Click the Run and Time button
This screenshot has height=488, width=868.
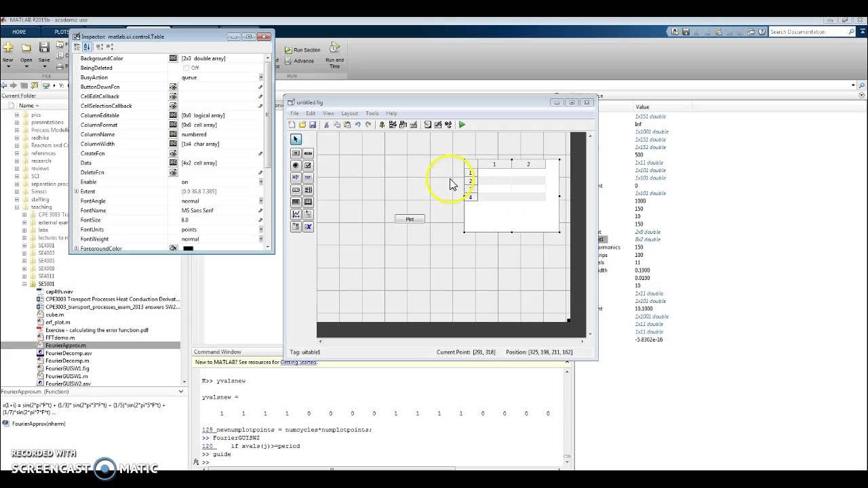[334, 54]
